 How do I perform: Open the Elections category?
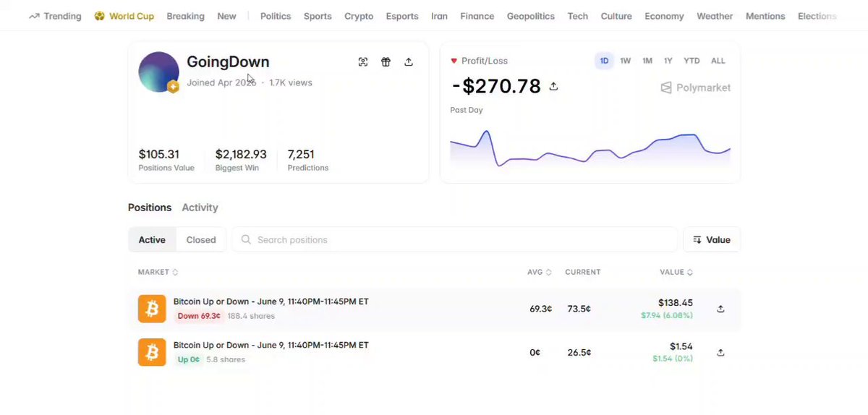click(817, 16)
